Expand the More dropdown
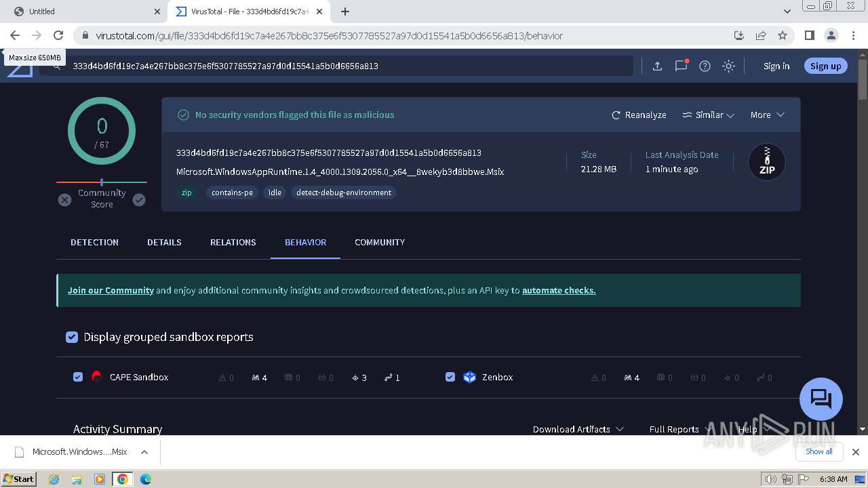This screenshot has height=488, width=868. click(x=767, y=115)
